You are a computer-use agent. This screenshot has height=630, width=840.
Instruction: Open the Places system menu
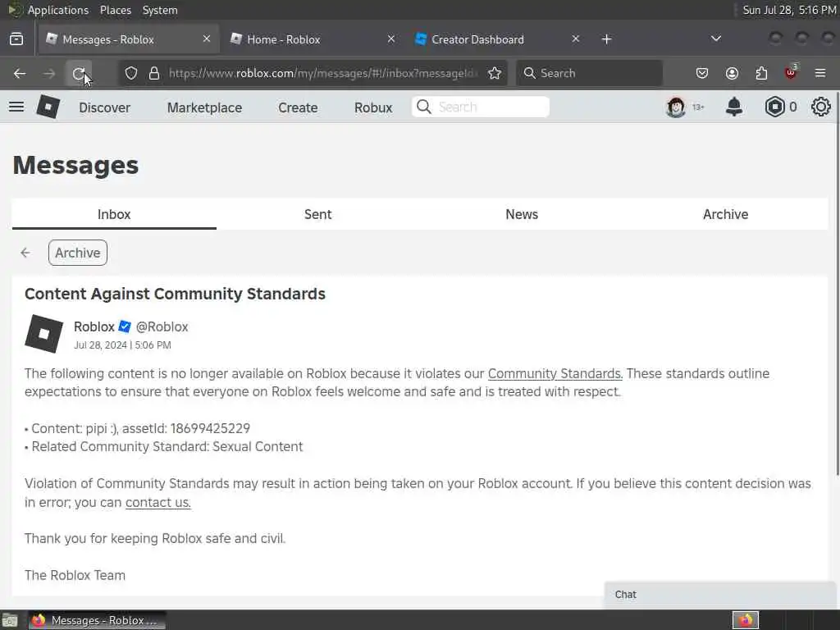click(116, 10)
